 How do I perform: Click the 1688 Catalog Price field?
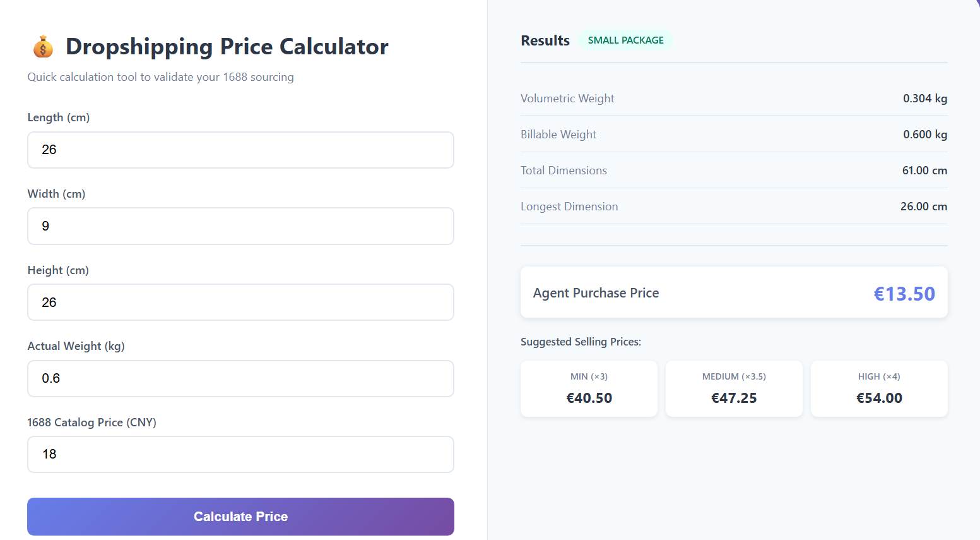coord(240,455)
